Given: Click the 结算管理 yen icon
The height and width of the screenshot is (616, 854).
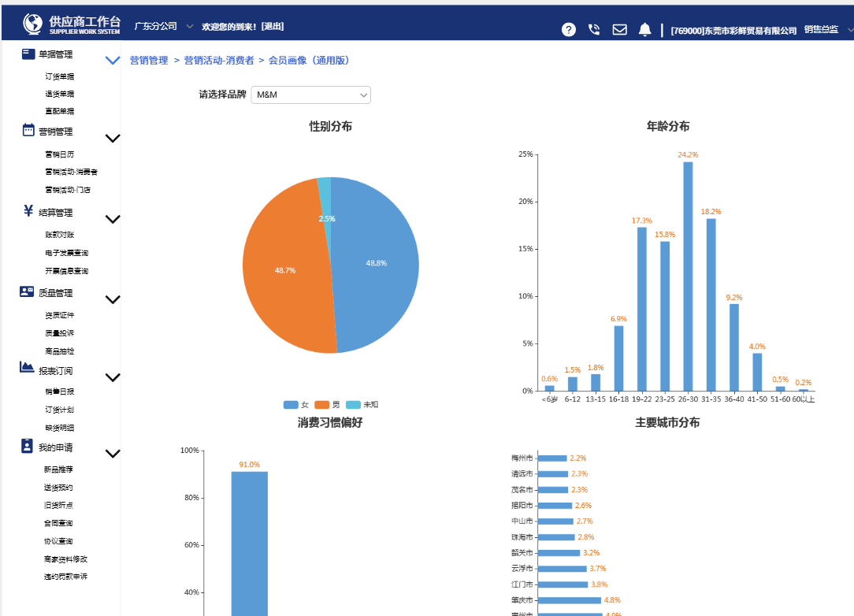Looking at the screenshot, I should click(x=28, y=211).
